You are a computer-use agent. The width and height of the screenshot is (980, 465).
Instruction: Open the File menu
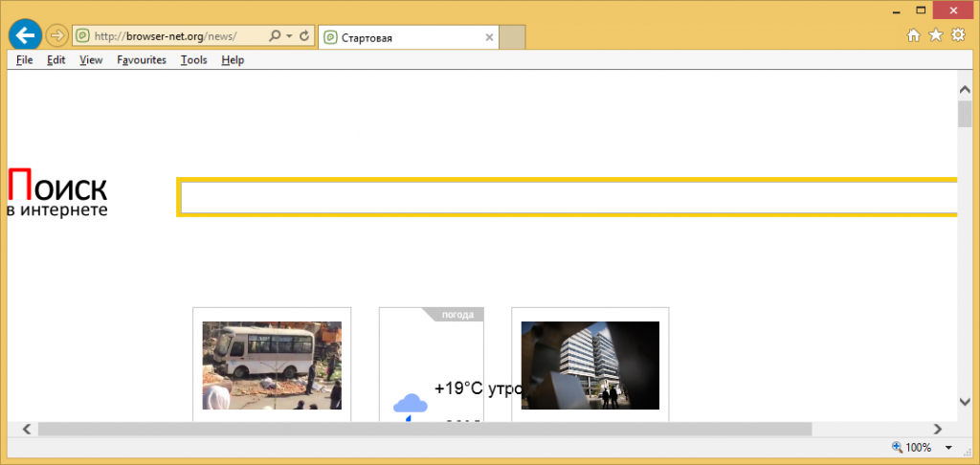pos(24,59)
